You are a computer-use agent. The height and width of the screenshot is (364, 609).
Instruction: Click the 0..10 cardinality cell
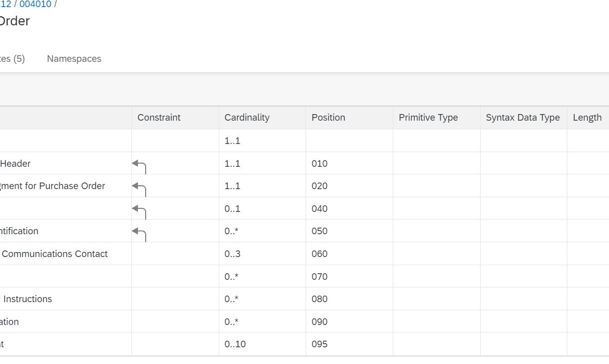[x=235, y=344]
